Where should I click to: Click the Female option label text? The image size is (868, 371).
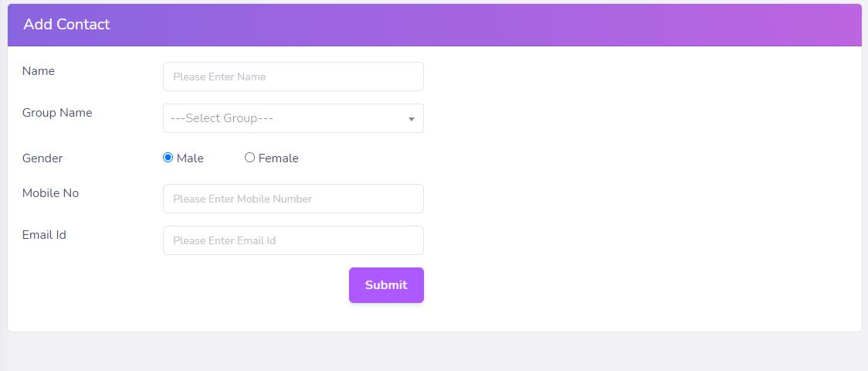point(279,158)
